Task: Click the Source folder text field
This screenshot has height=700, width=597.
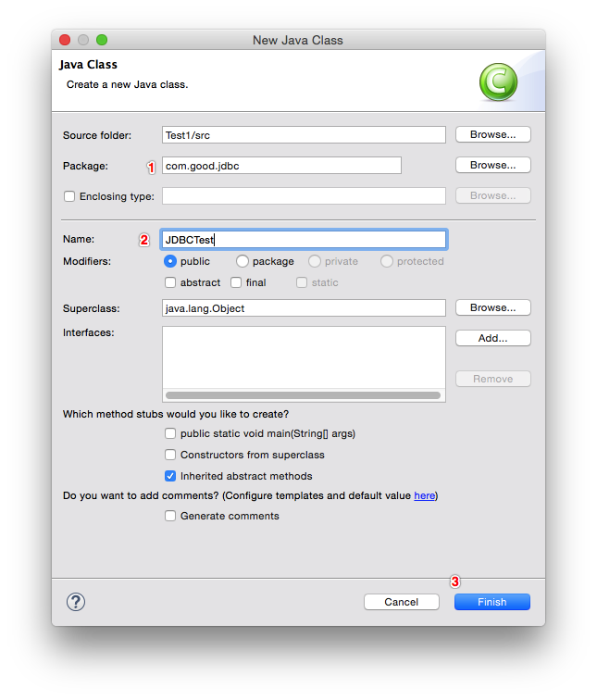Action: pos(304,135)
